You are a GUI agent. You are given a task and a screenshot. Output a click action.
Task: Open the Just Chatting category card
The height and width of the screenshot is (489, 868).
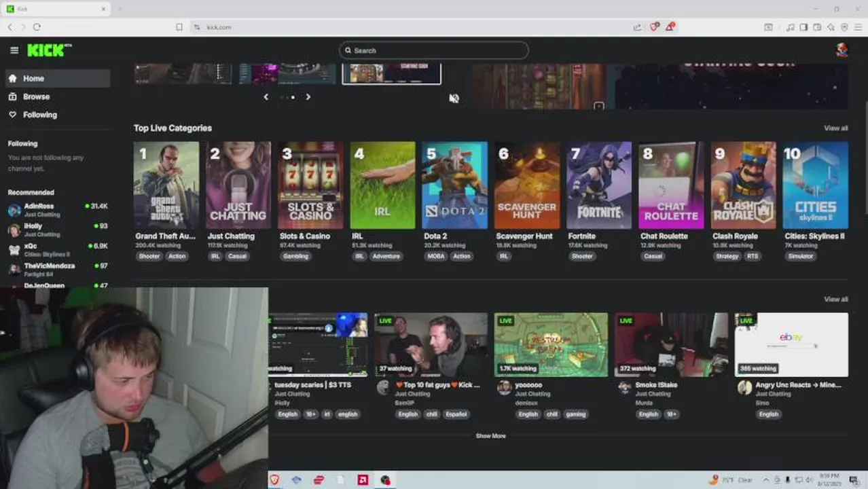(x=238, y=185)
